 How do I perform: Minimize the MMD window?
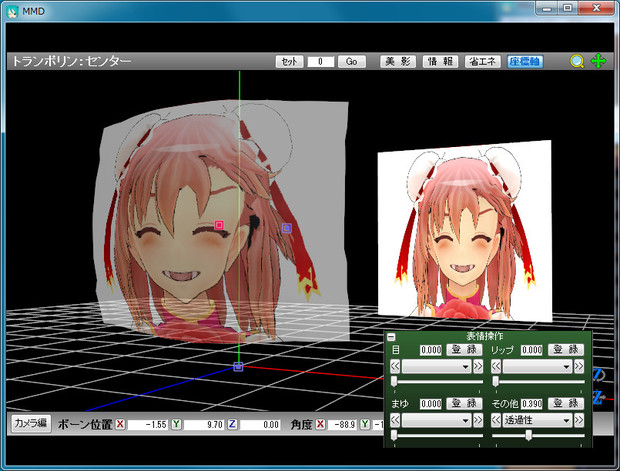coord(547,8)
